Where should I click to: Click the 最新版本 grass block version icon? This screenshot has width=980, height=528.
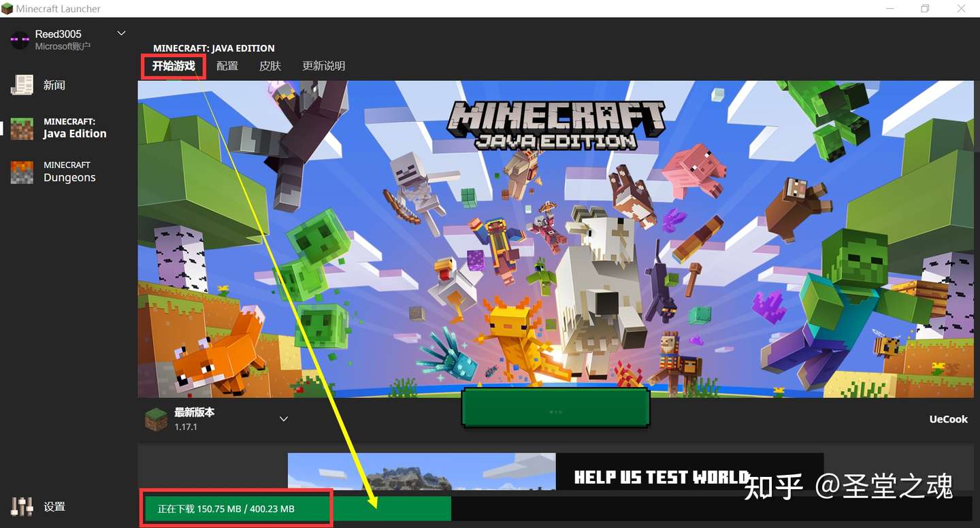point(156,419)
